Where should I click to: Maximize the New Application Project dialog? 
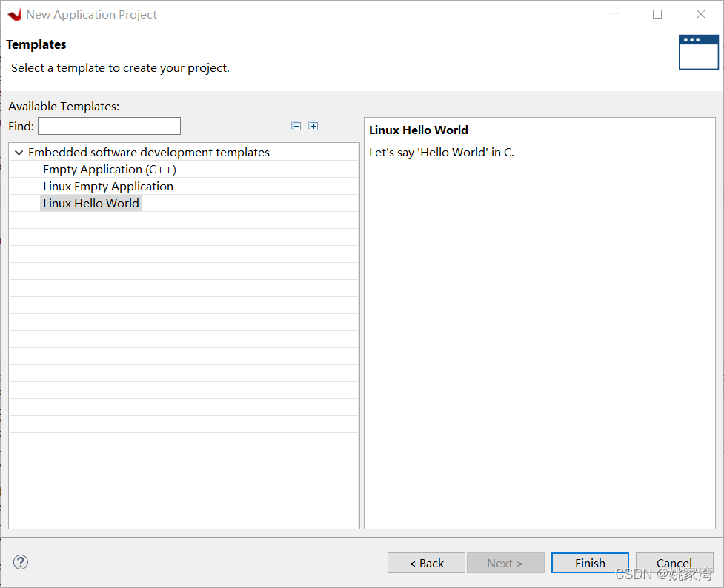pos(657,15)
